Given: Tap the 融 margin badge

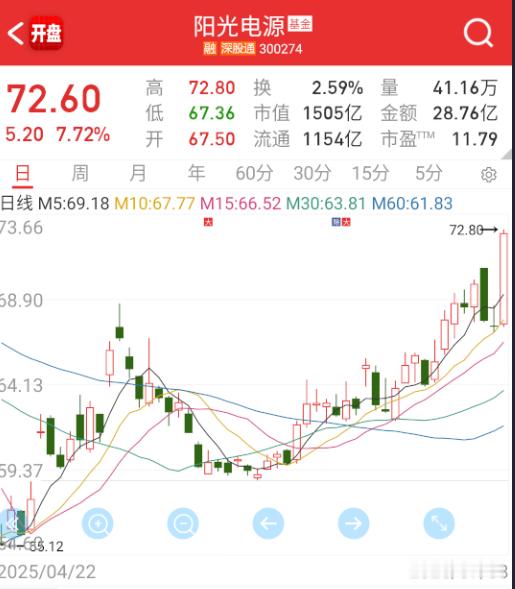Looking at the screenshot, I should pyautogui.click(x=210, y=48).
